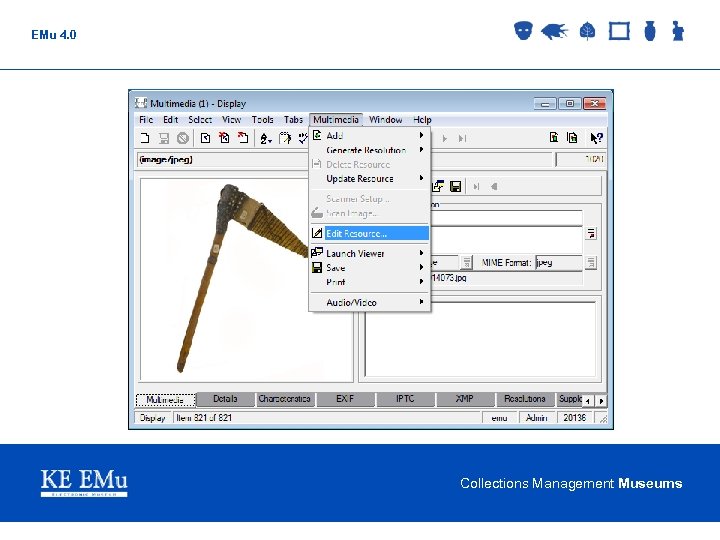Click the Cancel (circle-slash) toolbar icon
720x540 pixels.
click(x=183, y=138)
